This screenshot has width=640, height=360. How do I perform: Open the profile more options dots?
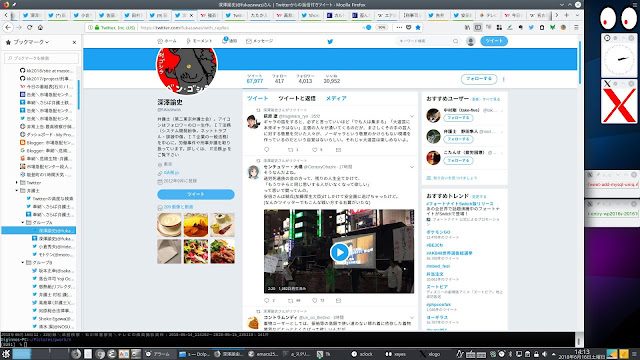[x=504, y=79]
